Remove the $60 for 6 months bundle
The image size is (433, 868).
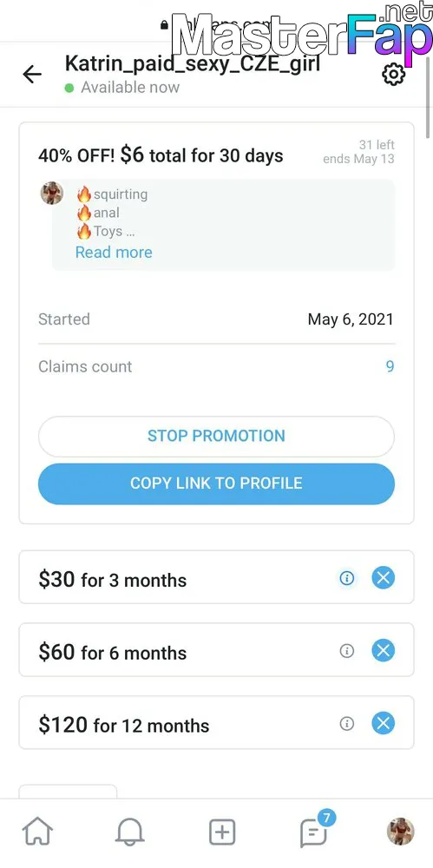pyautogui.click(x=384, y=650)
